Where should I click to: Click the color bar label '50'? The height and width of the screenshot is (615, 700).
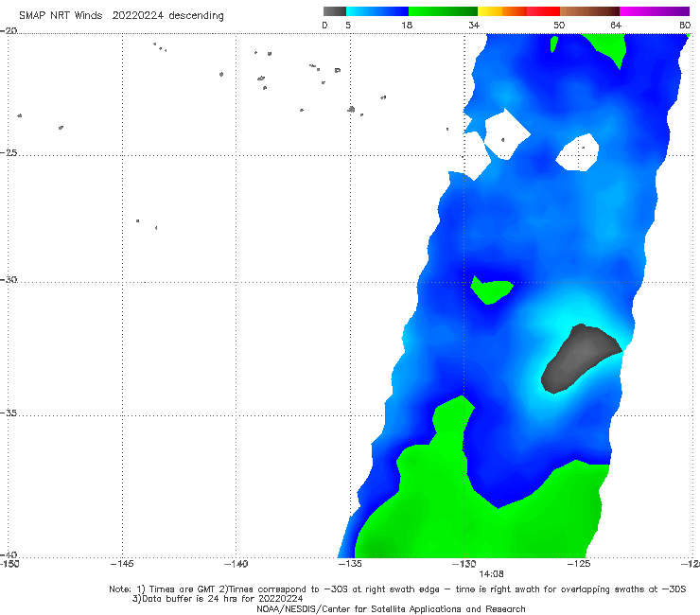point(559,25)
